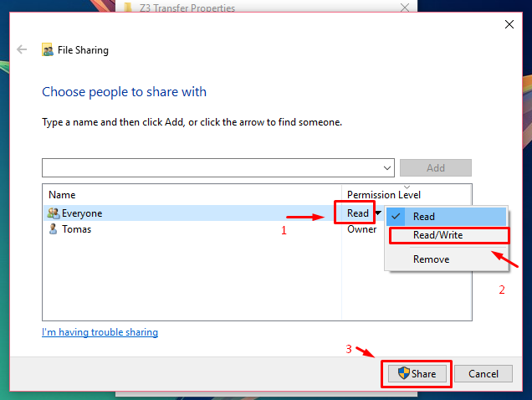Click the Permission Level column header
The width and height of the screenshot is (532, 400).
coord(384,195)
